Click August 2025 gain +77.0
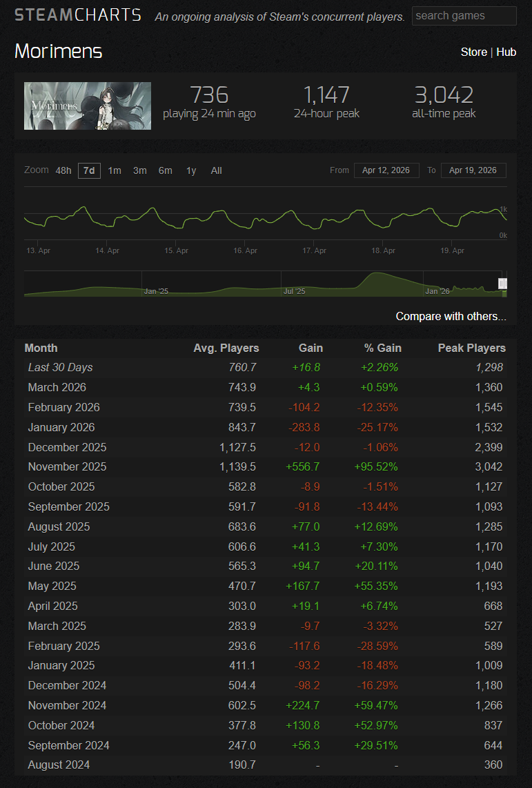The image size is (532, 788). (306, 526)
